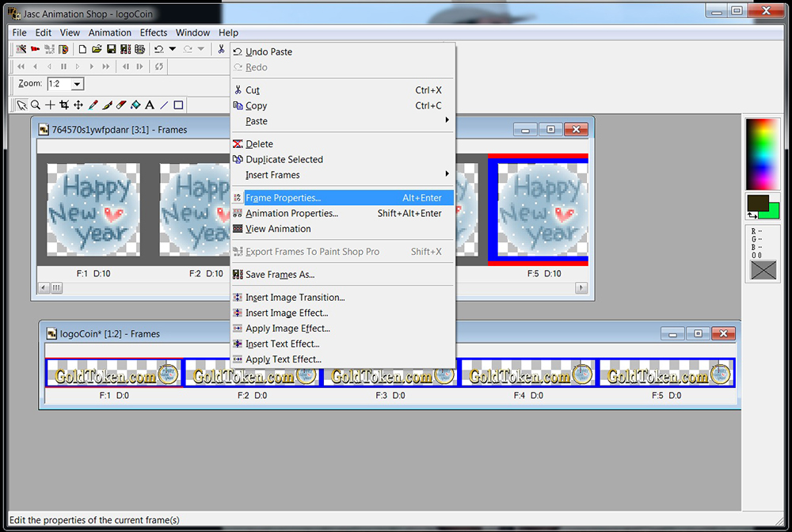Viewport: 792px width, 532px height.
Task: Select the Rectangle shape tool
Action: 178,104
